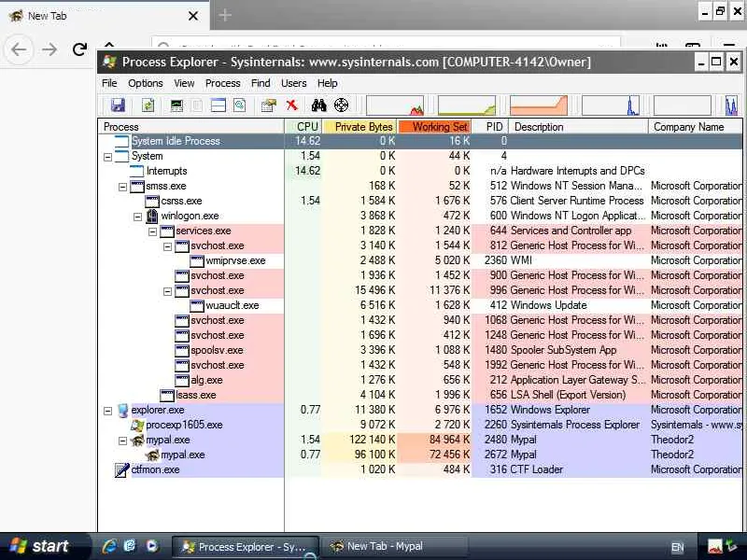Viewport: 747px width, 560px height.
Task: Collapse the services.exe tree node
Action: [x=152, y=231]
